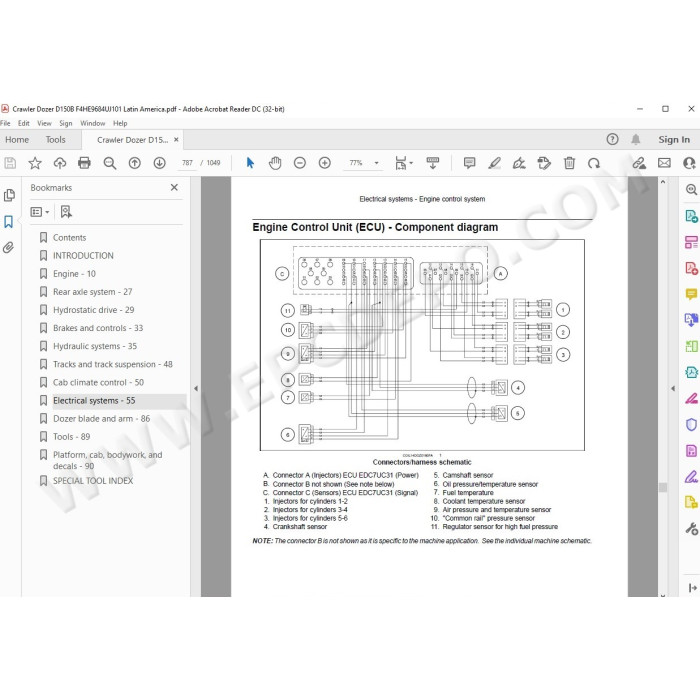Click the trash delete icon
The width and height of the screenshot is (700, 700).
(x=569, y=163)
